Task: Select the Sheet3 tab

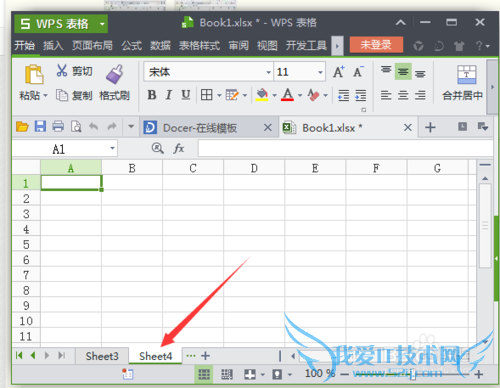Action: click(102, 356)
